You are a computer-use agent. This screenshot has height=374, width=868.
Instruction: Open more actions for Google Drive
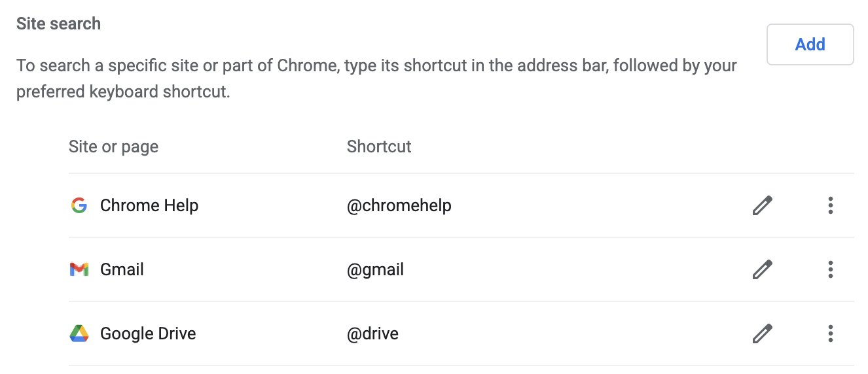tap(830, 333)
